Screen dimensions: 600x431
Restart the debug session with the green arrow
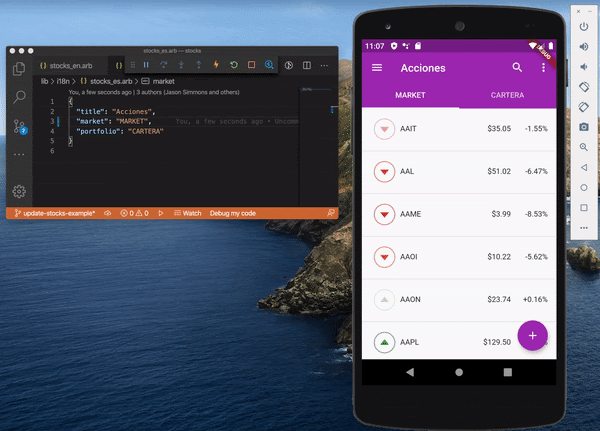point(234,65)
